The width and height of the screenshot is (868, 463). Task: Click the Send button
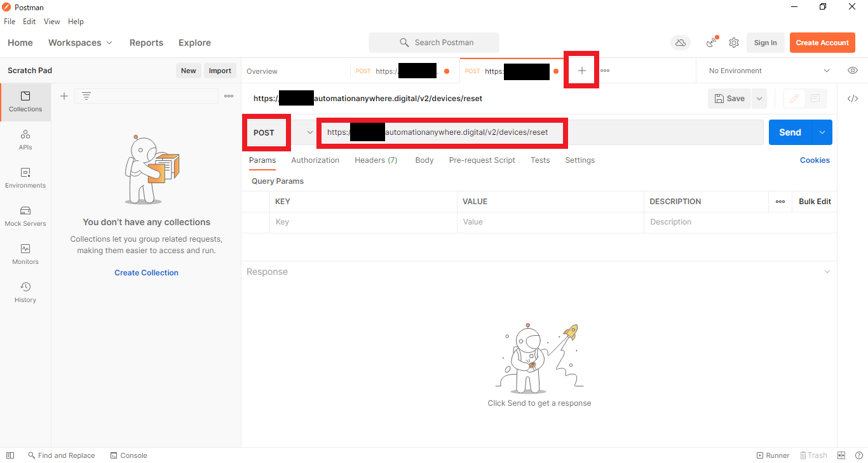[x=790, y=132]
